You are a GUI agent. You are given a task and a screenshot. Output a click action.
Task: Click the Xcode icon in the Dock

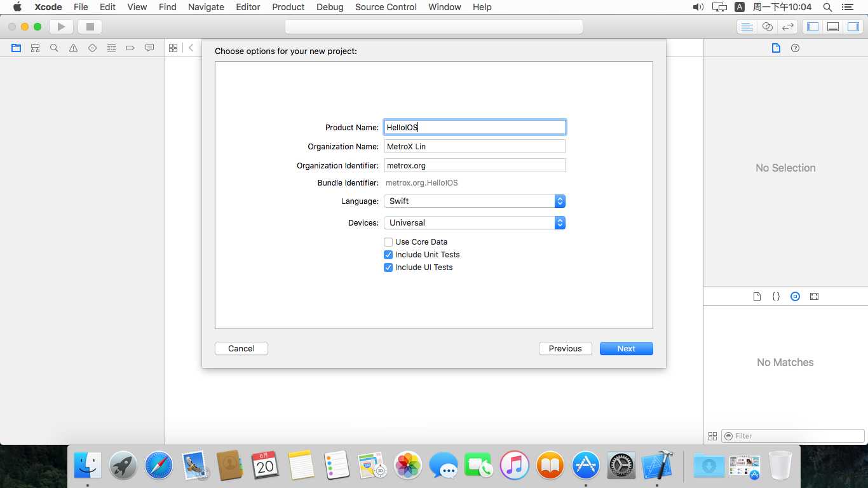(x=657, y=466)
